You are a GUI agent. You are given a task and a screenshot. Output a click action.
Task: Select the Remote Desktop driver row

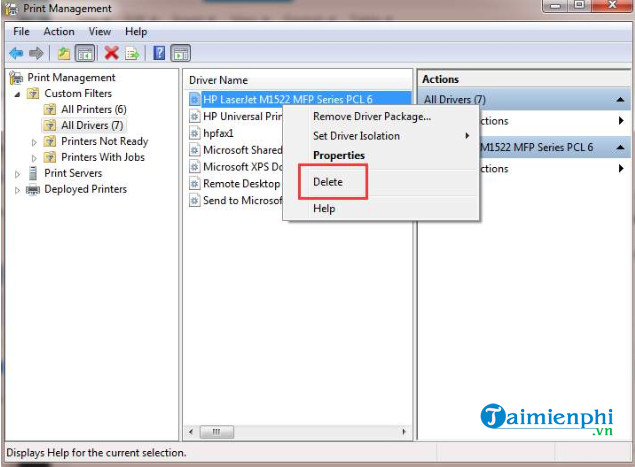pyautogui.click(x=242, y=184)
